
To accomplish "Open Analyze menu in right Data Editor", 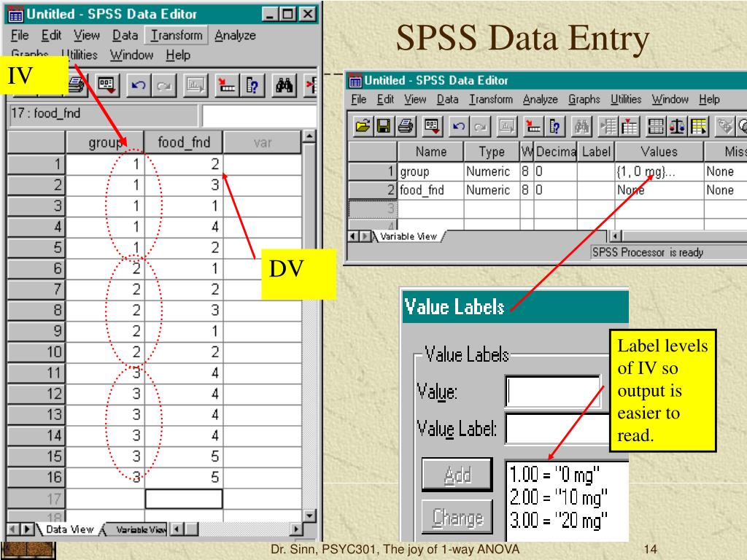I will [541, 99].
